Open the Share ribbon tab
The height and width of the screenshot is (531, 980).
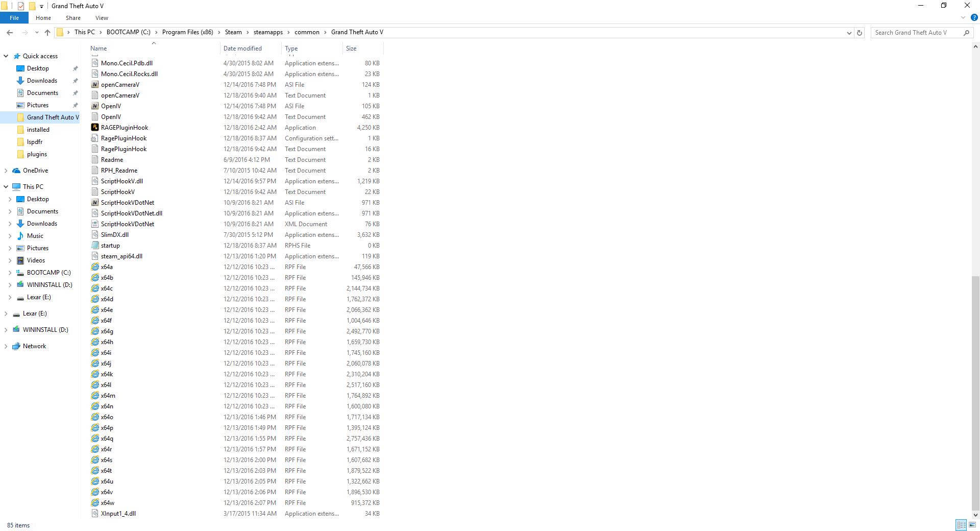point(73,18)
